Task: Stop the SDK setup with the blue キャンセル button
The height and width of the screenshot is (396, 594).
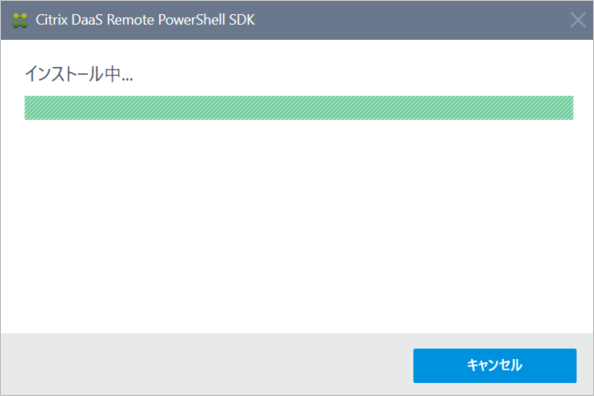Action: click(495, 366)
